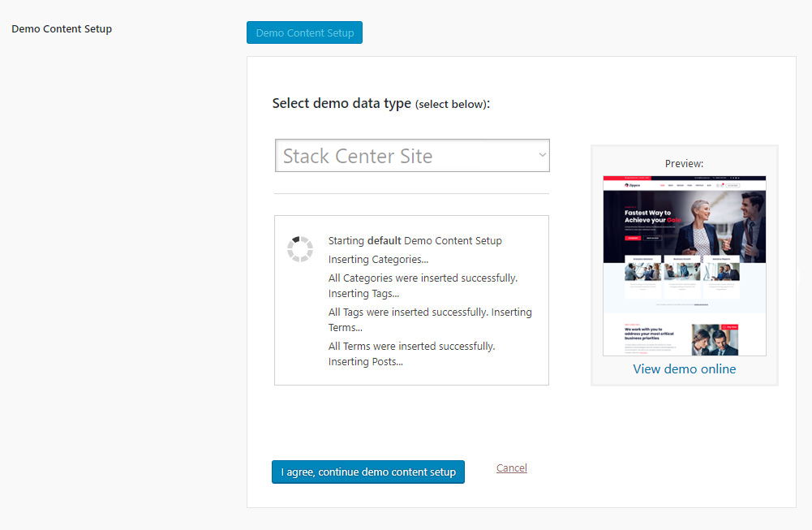Click the loading spinner icon
This screenshot has height=530, width=812.
(300, 249)
